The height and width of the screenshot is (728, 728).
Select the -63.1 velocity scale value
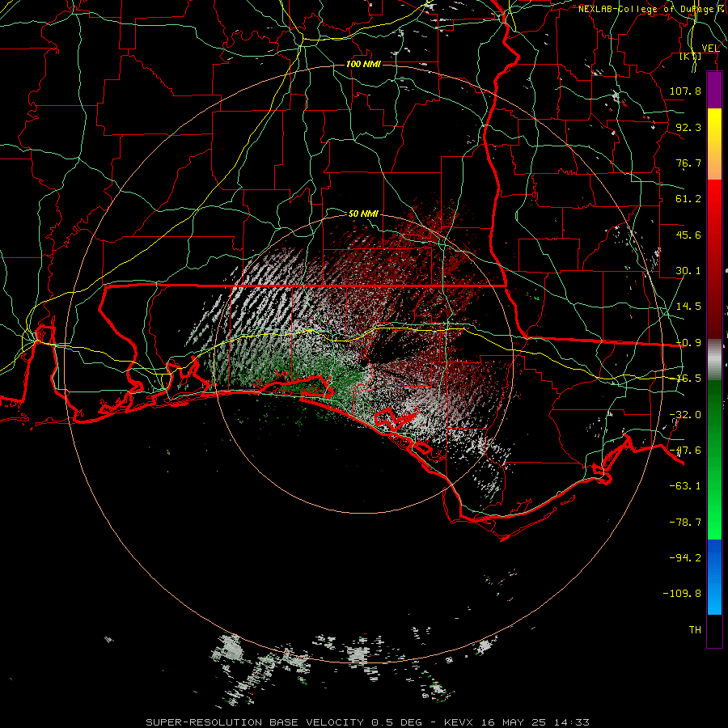click(x=685, y=486)
